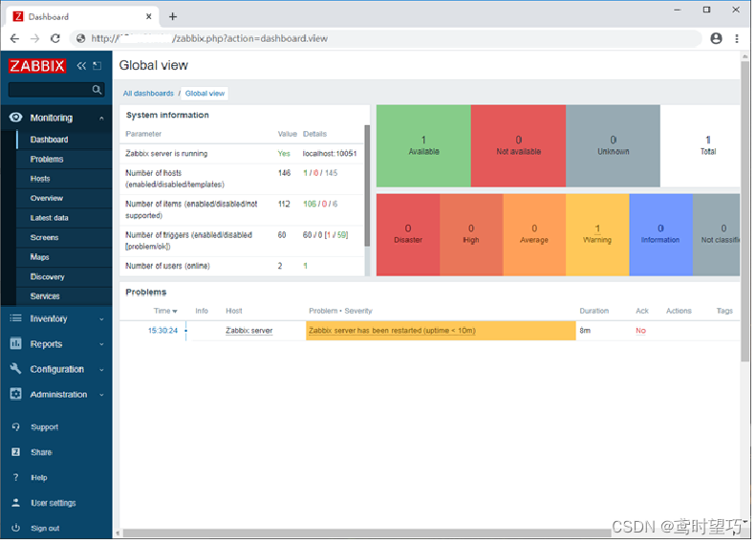Click the Zabbix server host link
Screen dimensions: 756x544
(248, 331)
